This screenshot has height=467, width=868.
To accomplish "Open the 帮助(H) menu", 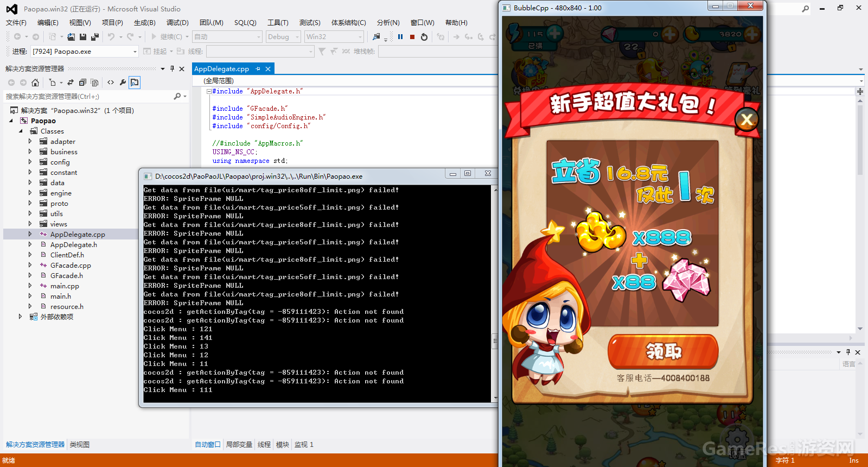I will coord(456,23).
